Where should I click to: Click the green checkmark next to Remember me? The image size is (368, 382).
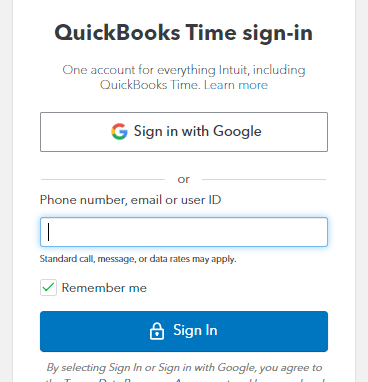tap(48, 287)
